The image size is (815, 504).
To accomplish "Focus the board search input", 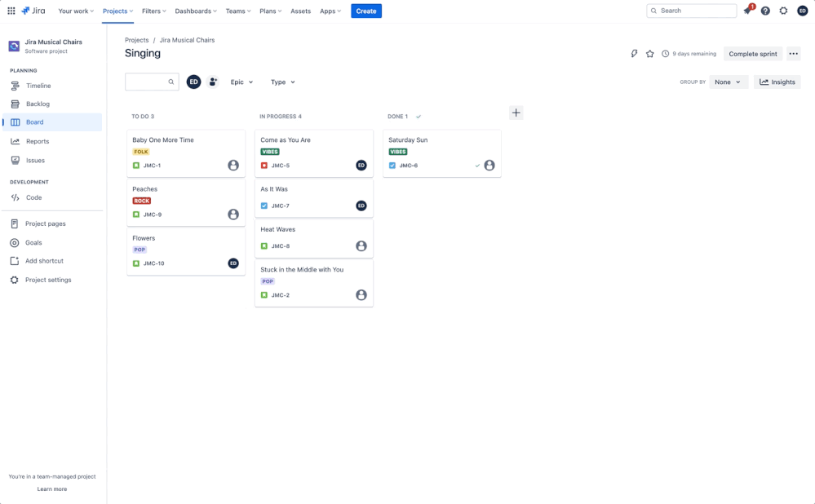I will tap(152, 82).
